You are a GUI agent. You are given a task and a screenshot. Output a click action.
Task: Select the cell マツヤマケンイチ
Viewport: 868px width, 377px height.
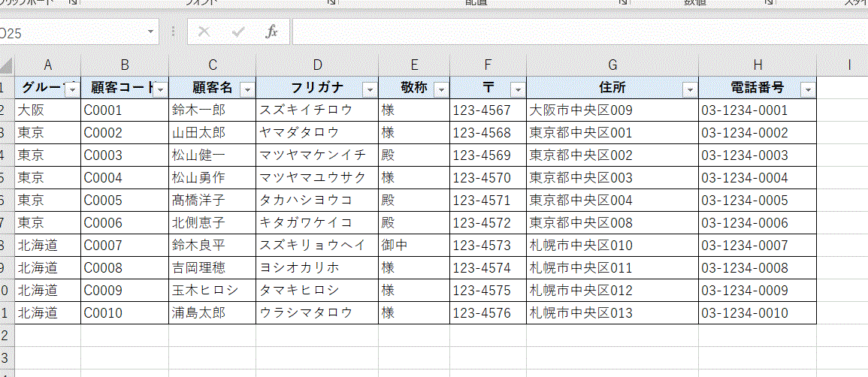click(x=317, y=155)
